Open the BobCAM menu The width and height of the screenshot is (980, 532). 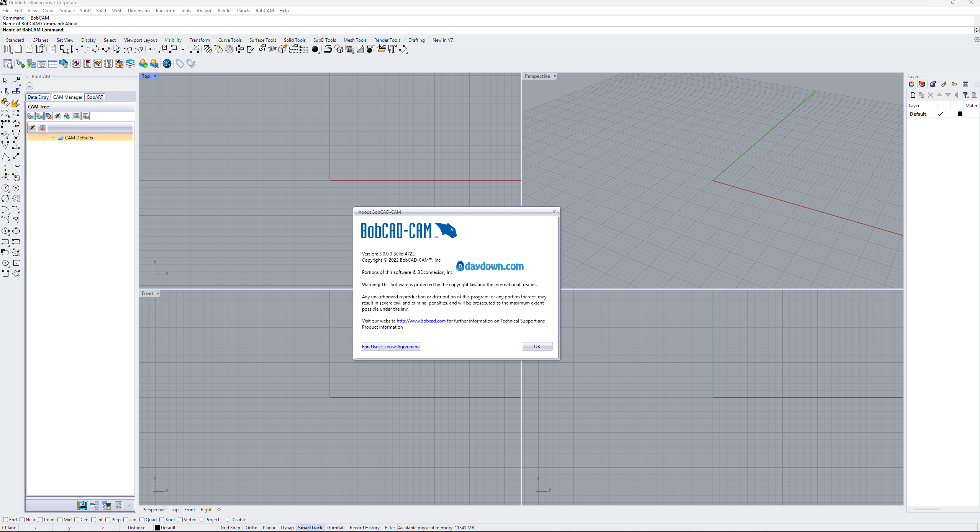pyautogui.click(x=265, y=10)
